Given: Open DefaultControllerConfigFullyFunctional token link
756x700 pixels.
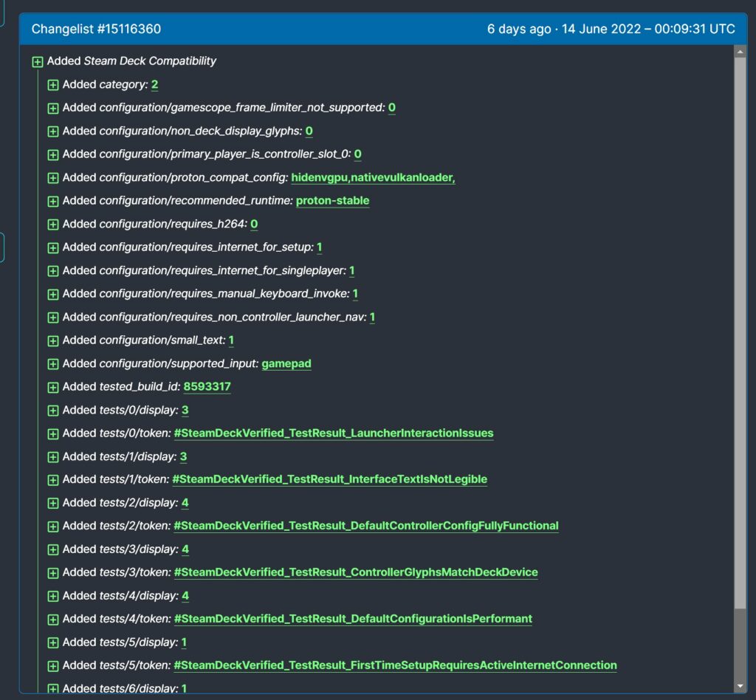Looking at the screenshot, I should point(366,526).
